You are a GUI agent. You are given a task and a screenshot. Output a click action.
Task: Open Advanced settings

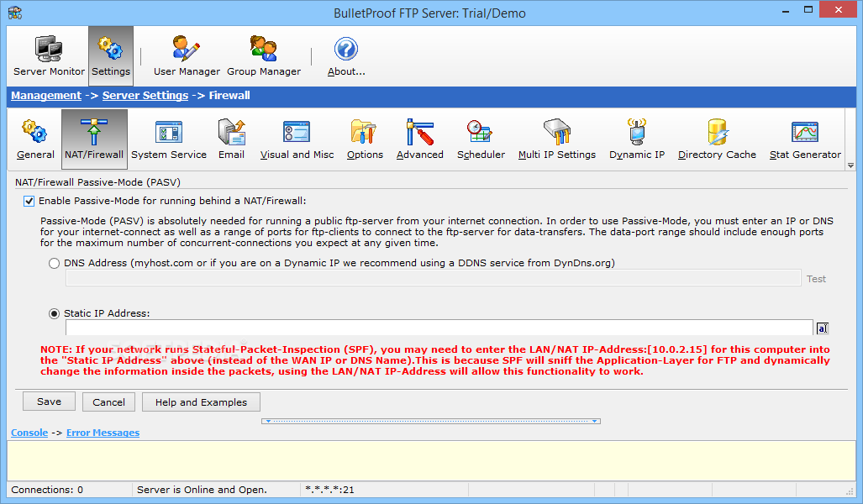(x=419, y=139)
